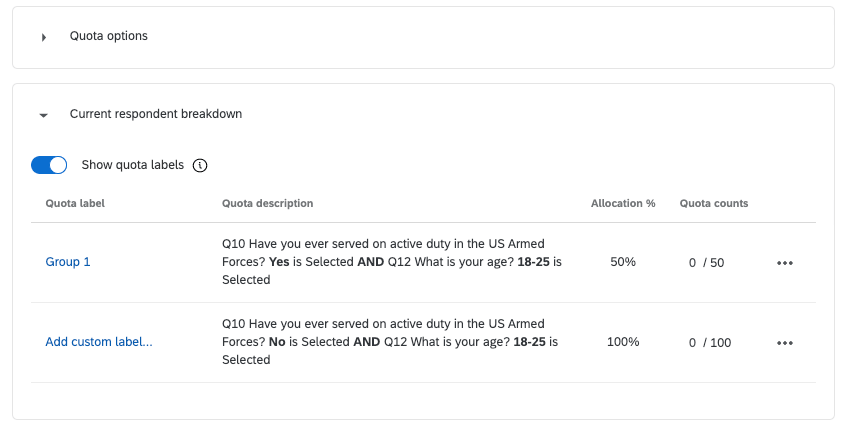Open the three-dot menu for the 0 / 100 row

pyautogui.click(x=785, y=343)
